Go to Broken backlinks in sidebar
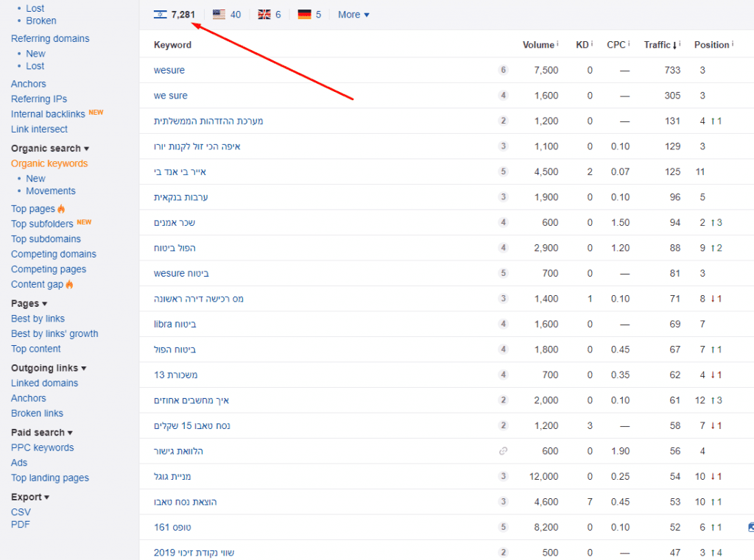This screenshot has height=560, width=754. (x=41, y=21)
